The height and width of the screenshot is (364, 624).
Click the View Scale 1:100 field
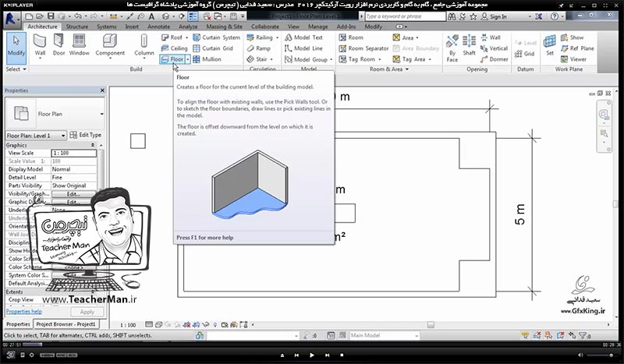73,153
